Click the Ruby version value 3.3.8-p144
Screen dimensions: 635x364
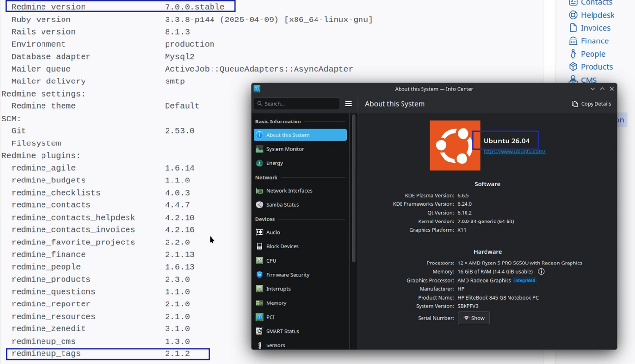[x=269, y=20]
